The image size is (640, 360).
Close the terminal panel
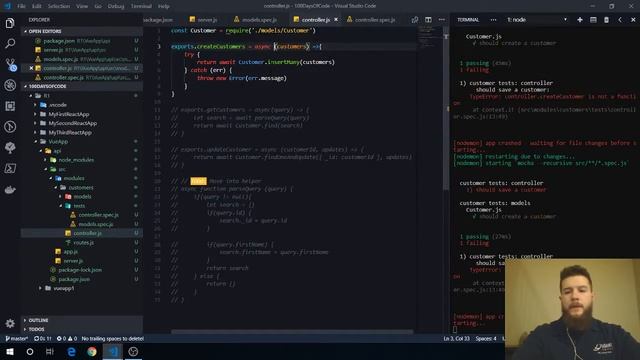(633, 20)
